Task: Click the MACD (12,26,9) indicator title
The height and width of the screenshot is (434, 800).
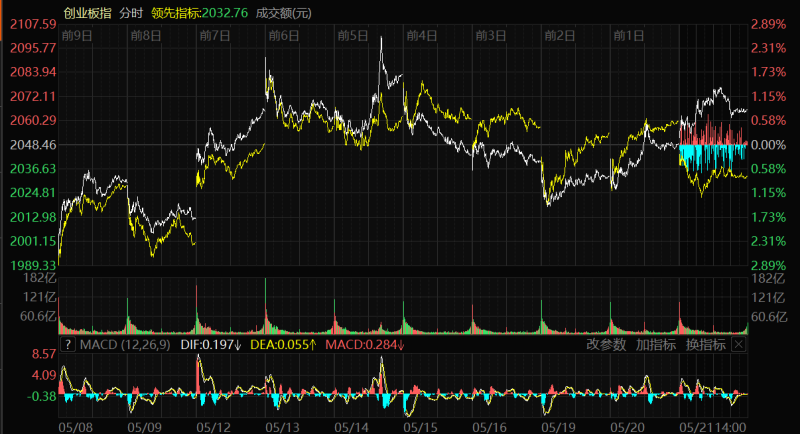Action: click(x=125, y=345)
